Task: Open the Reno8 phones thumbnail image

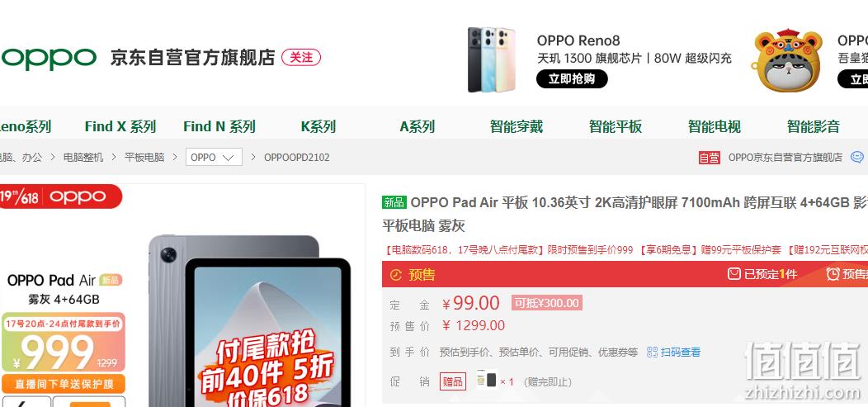Action: [x=492, y=59]
